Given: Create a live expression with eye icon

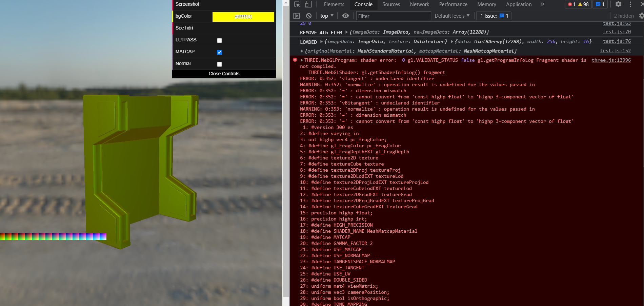Looking at the screenshot, I should coord(345,16).
